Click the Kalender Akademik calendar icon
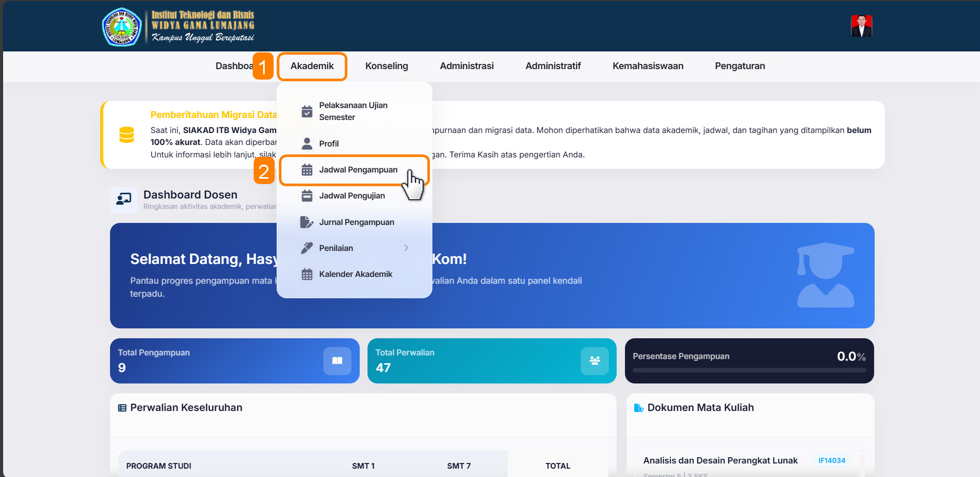The height and width of the screenshot is (477, 980). point(307,274)
